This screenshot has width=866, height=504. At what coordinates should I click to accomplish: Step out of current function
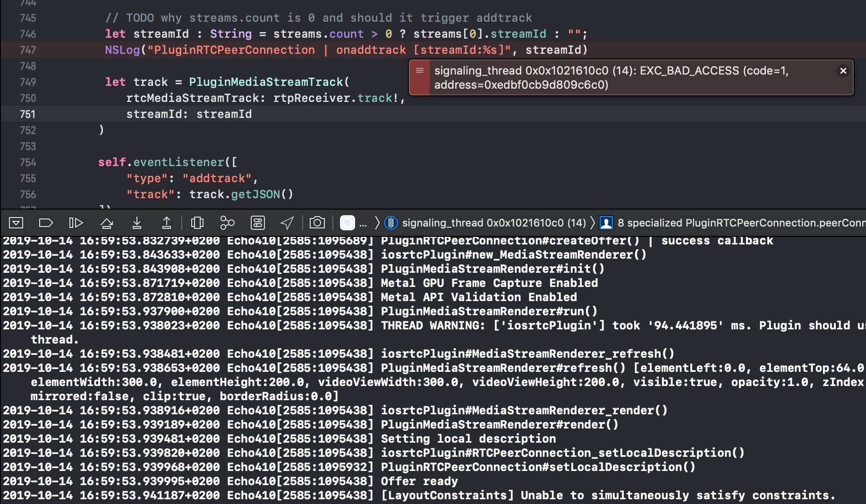(167, 223)
